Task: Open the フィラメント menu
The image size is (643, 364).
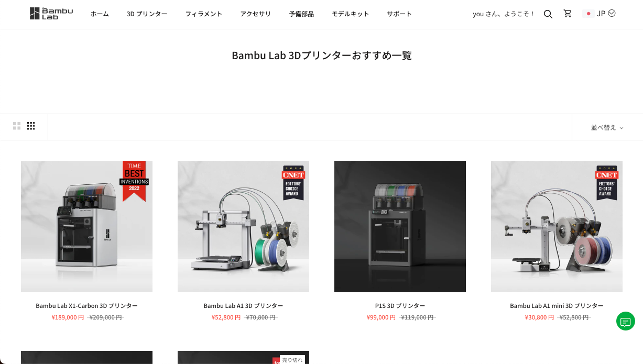Action: pos(204,14)
